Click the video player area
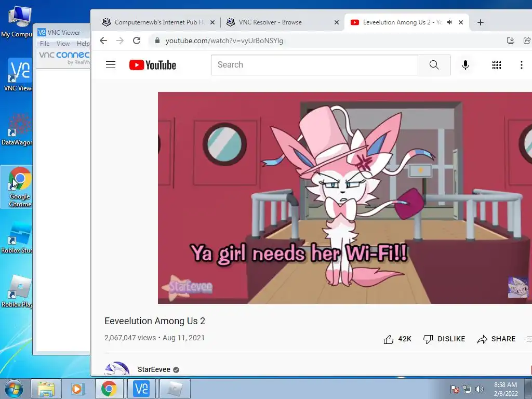This screenshot has width=532, height=399. [345, 198]
